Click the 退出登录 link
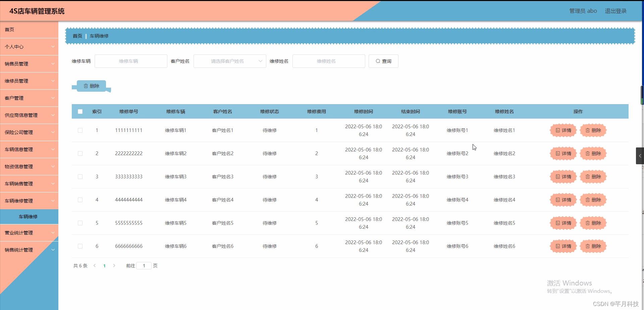 coord(615,10)
